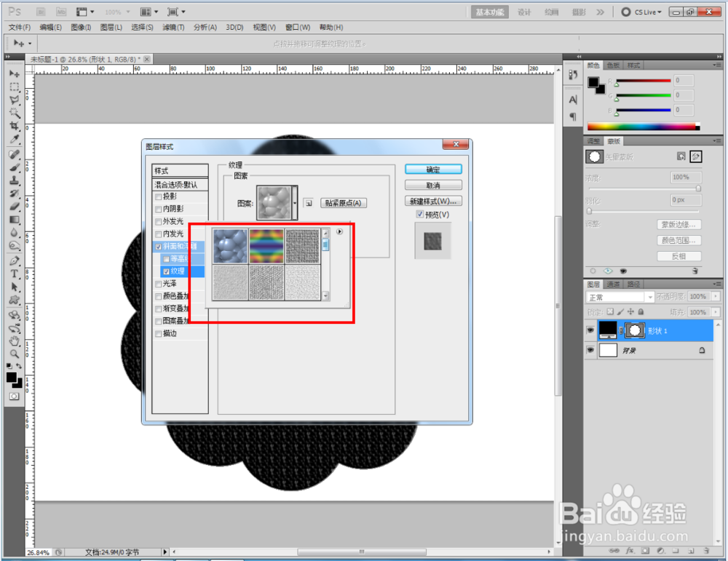Open the Paragraph panel icon
This screenshot has width=728, height=561.
pyautogui.click(x=573, y=117)
